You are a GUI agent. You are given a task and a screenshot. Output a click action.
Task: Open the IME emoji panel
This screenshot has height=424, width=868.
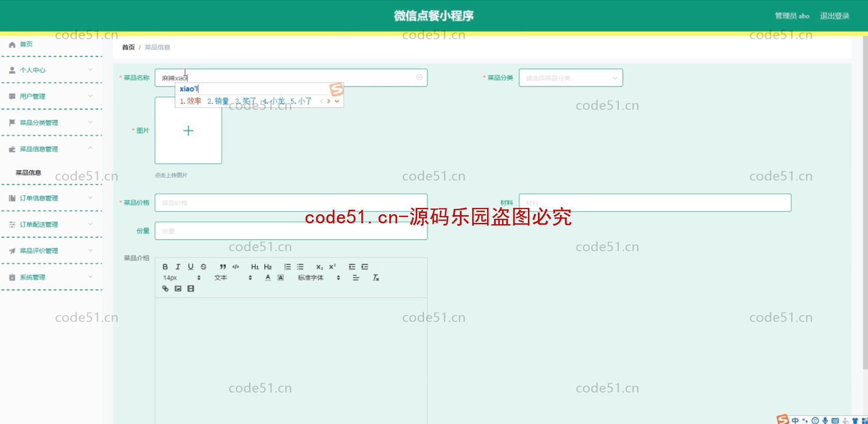coord(815,420)
